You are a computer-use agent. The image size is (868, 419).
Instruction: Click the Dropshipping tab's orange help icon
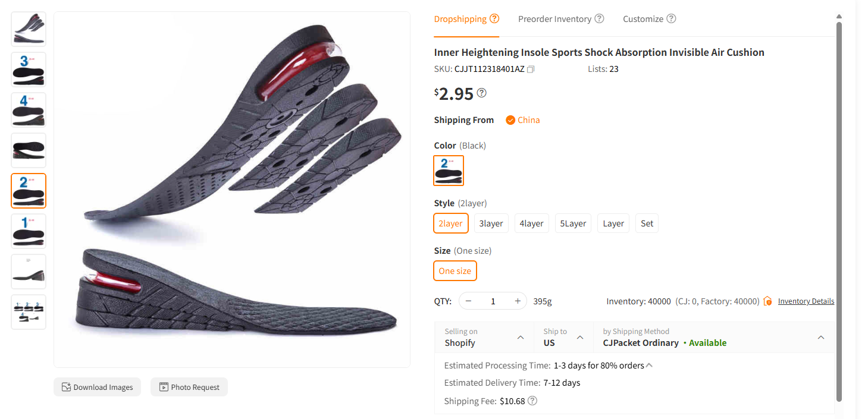click(494, 18)
